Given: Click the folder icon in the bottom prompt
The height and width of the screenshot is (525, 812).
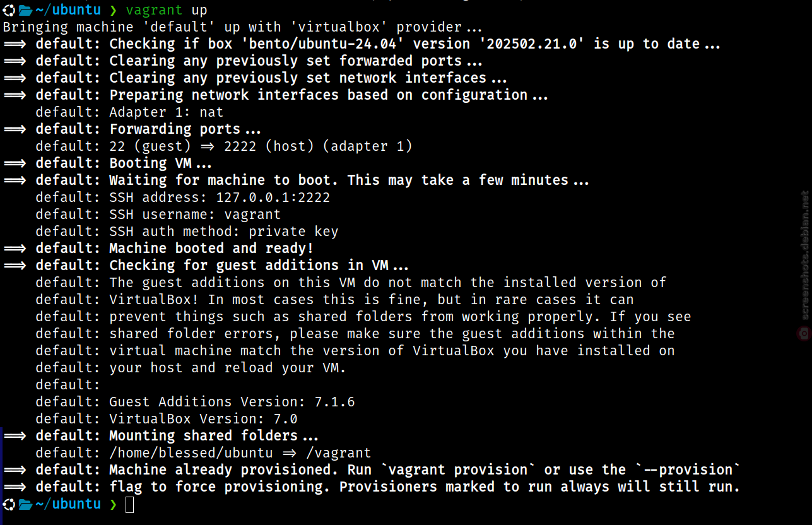Looking at the screenshot, I should 25,504.
